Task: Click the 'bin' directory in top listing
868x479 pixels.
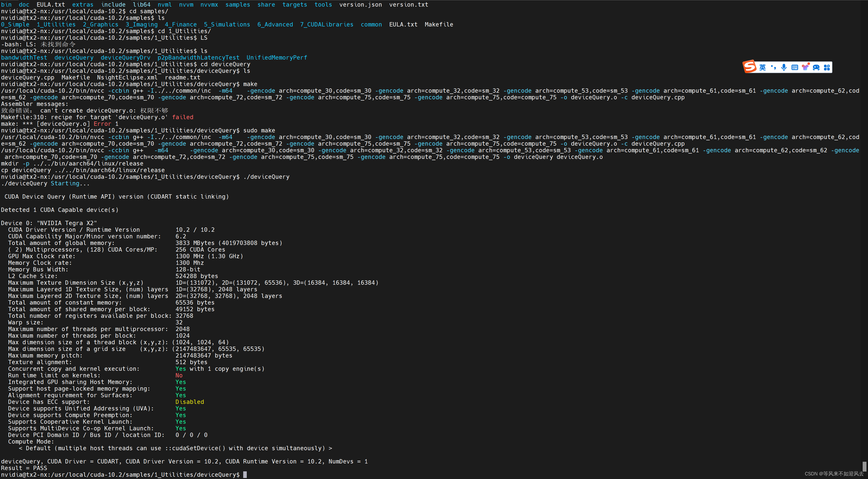Action: [x=6, y=5]
